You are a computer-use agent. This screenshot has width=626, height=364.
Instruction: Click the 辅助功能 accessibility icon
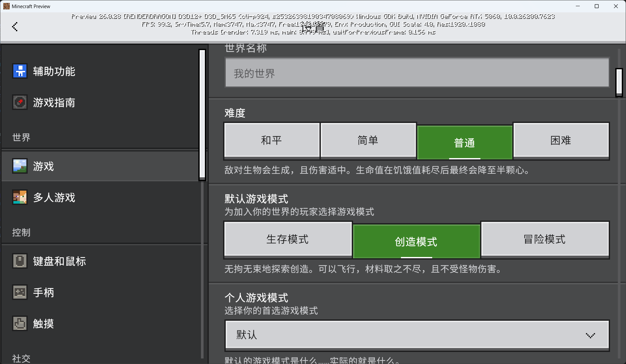[20, 71]
